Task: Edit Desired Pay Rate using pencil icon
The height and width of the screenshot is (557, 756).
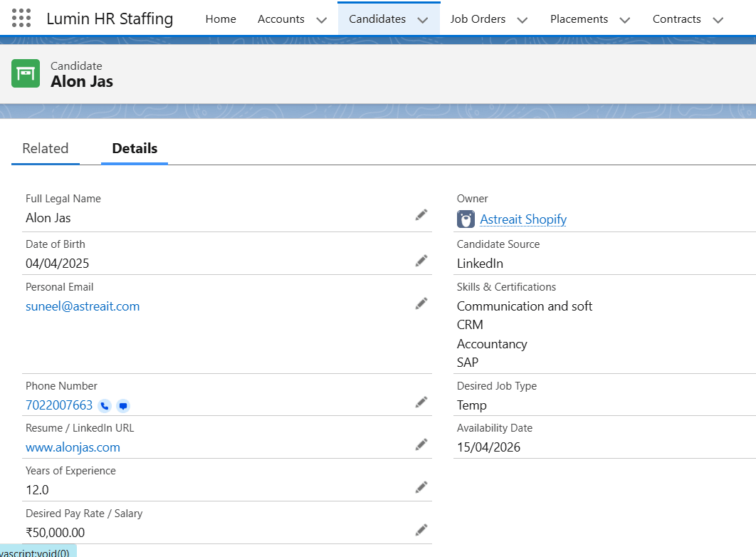Action: click(x=421, y=529)
